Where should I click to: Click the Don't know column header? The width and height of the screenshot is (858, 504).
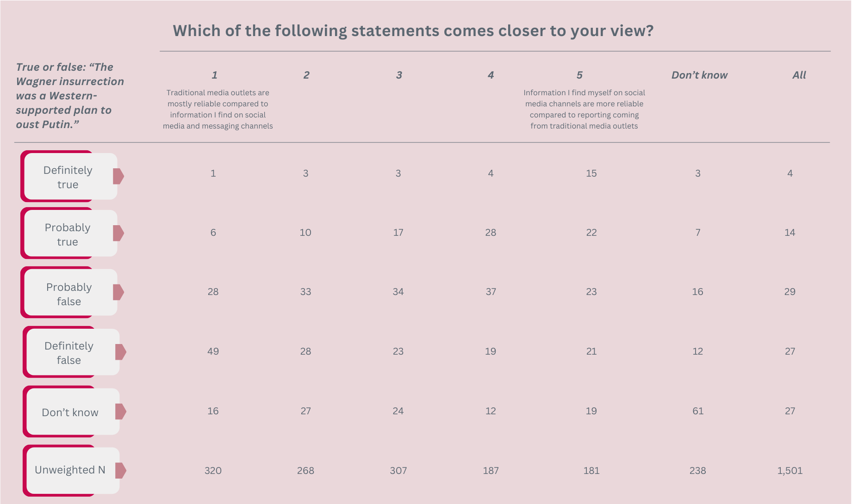pos(699,75)
